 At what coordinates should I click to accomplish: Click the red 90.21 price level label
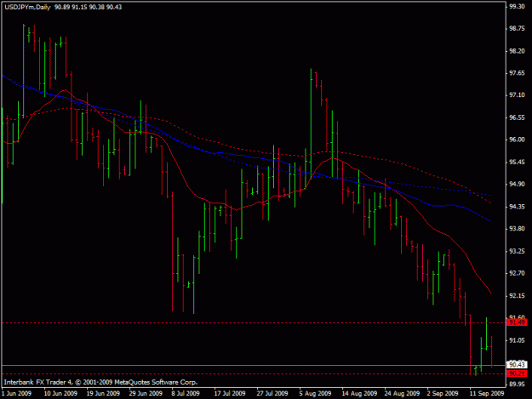(517, 373)
